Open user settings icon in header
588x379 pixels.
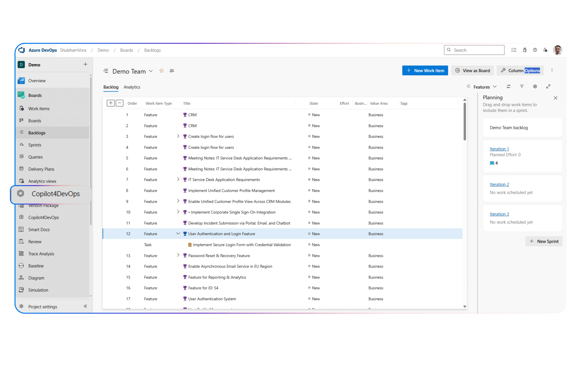click(545, 50)
